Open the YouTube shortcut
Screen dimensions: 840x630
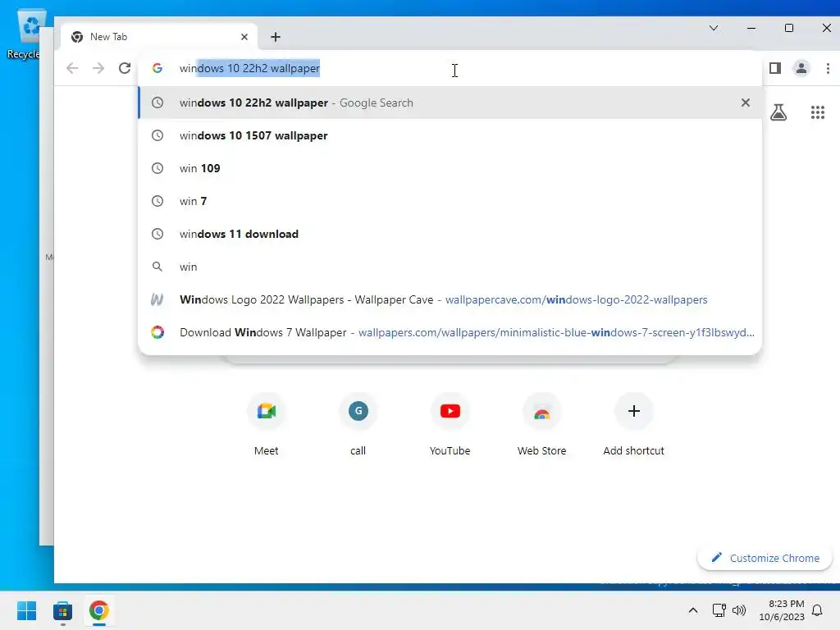point(450,425)
